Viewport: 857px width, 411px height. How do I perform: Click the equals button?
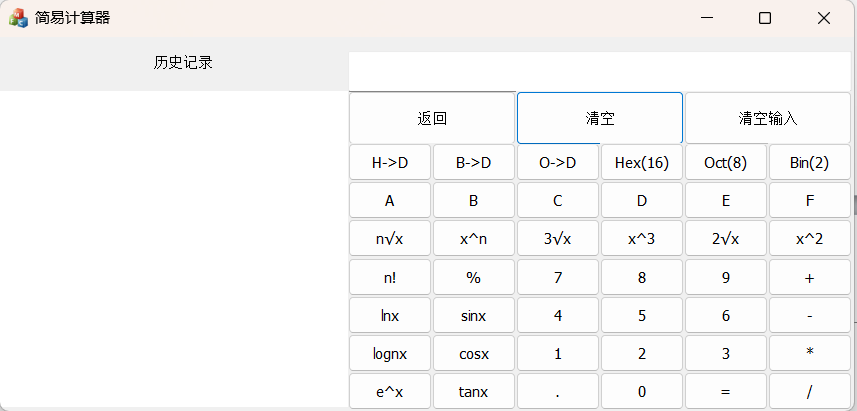point(726,391)
